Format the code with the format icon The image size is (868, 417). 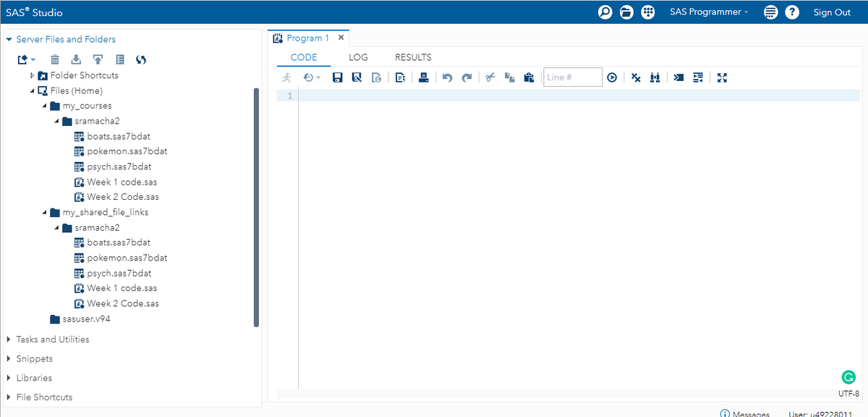(698, 77)
